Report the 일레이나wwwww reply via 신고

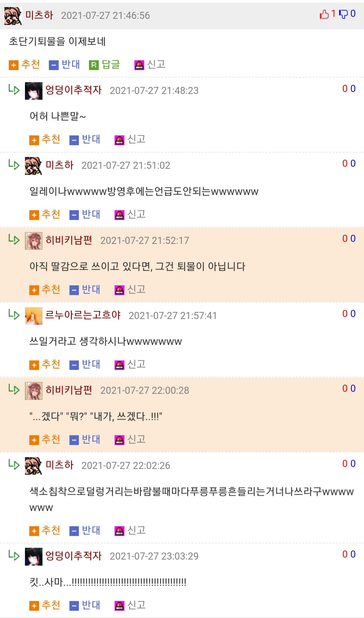tap(130, 215)
